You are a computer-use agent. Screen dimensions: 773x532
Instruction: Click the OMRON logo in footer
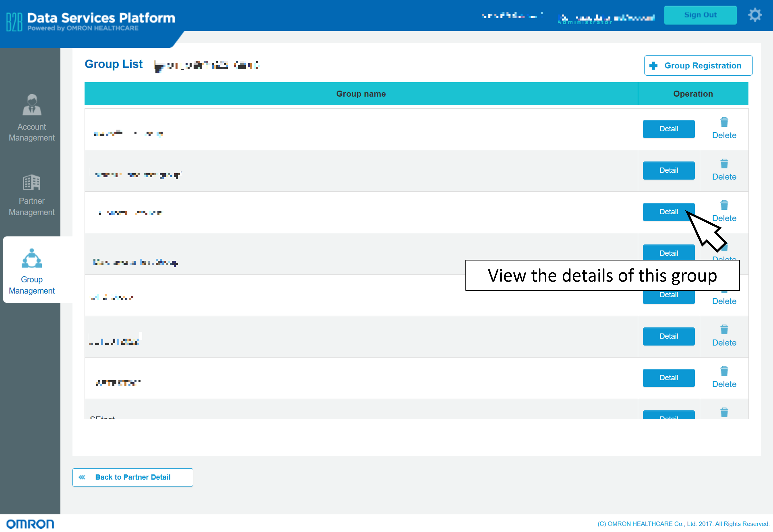[x=30, y=524]
